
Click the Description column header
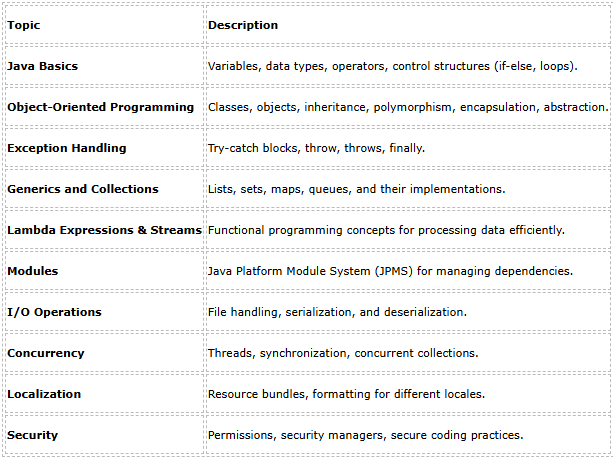pos(243,25)
